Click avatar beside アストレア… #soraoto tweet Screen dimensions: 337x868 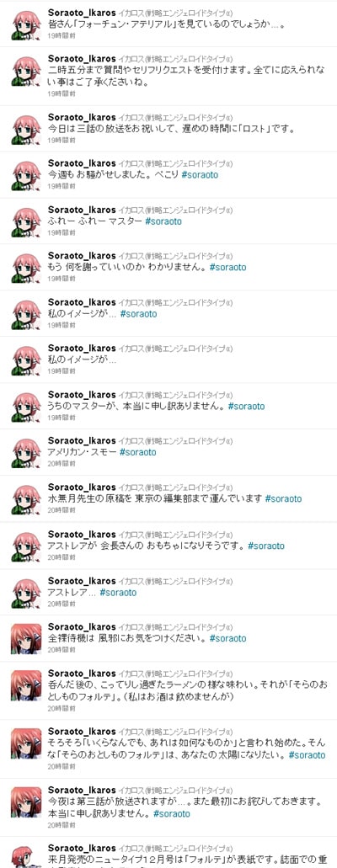tap(26, 594)
